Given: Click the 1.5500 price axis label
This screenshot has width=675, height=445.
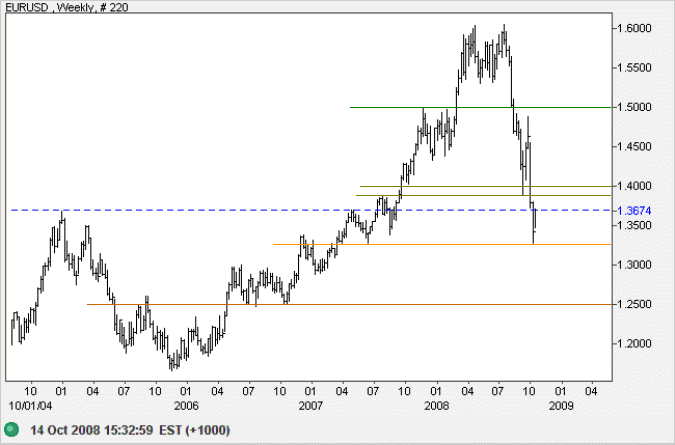Looking at the screenshot, I should 634,68.
